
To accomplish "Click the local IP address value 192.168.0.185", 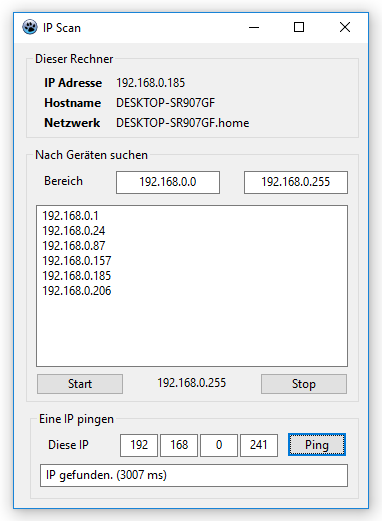I will [150, 83].
